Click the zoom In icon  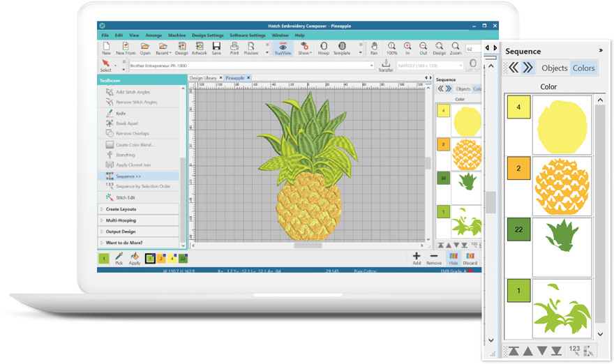(407, 49)
